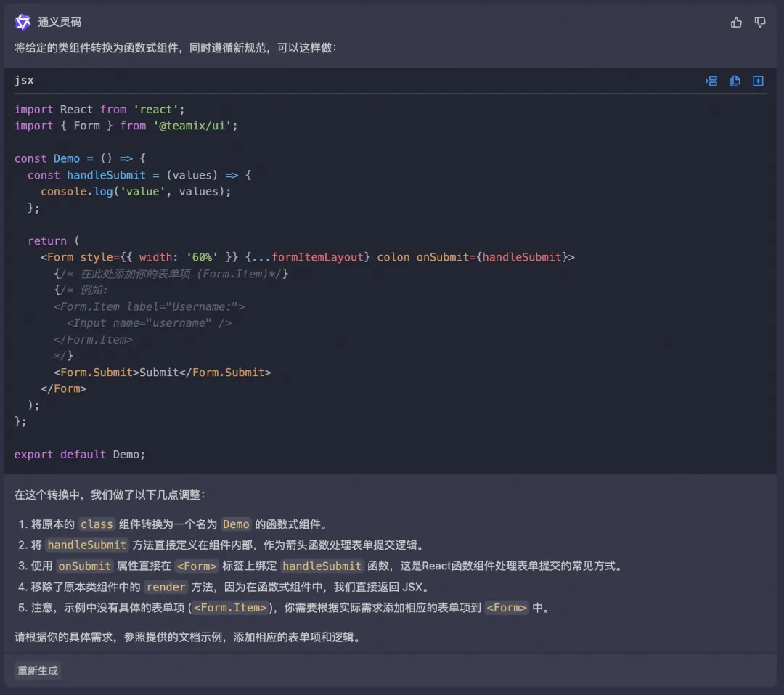Select the class inline code chip

tap(97, 524)
